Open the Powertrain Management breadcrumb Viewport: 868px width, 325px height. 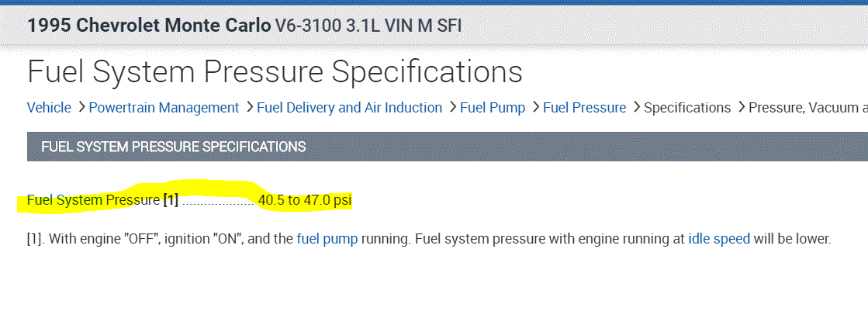(x=164, y=108)
